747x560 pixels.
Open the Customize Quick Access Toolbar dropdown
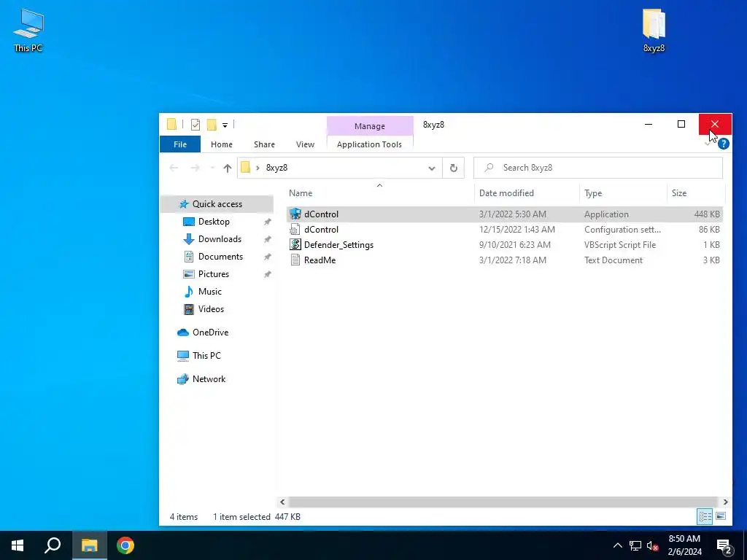point(225,125)
